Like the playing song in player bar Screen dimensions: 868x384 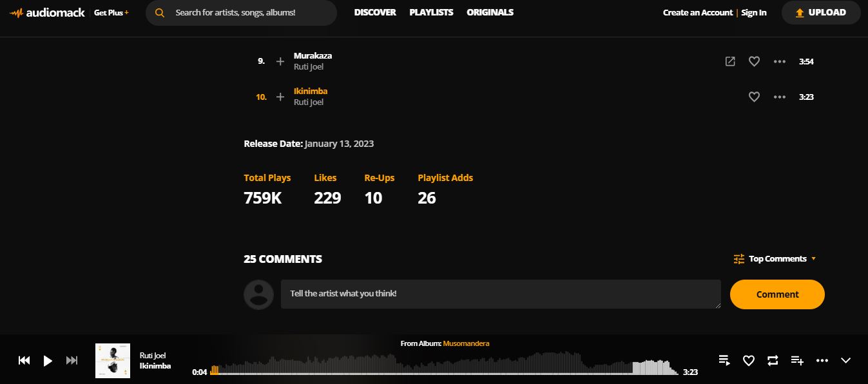[749, 361]
